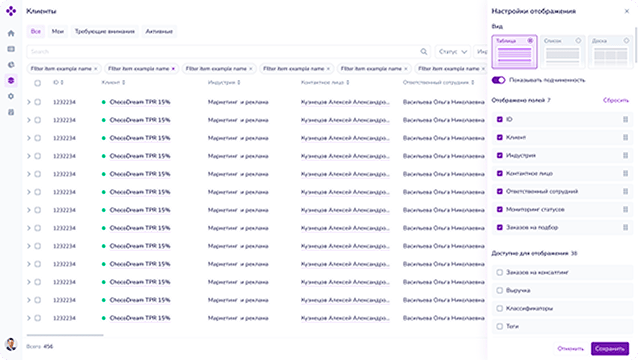Close the display settings panel
Viewport: 638px width, 360px height.
[627, 11]
